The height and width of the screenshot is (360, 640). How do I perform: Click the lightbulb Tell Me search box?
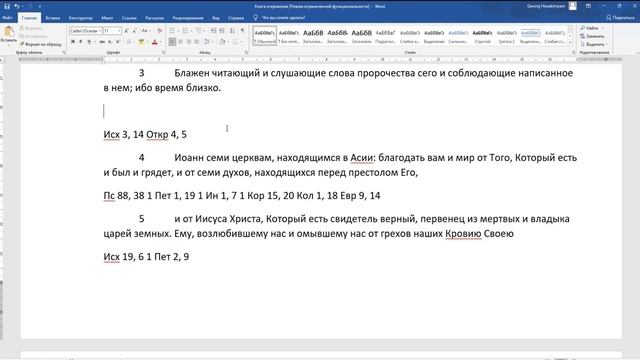pyautogui.click(x=279, y=18)
